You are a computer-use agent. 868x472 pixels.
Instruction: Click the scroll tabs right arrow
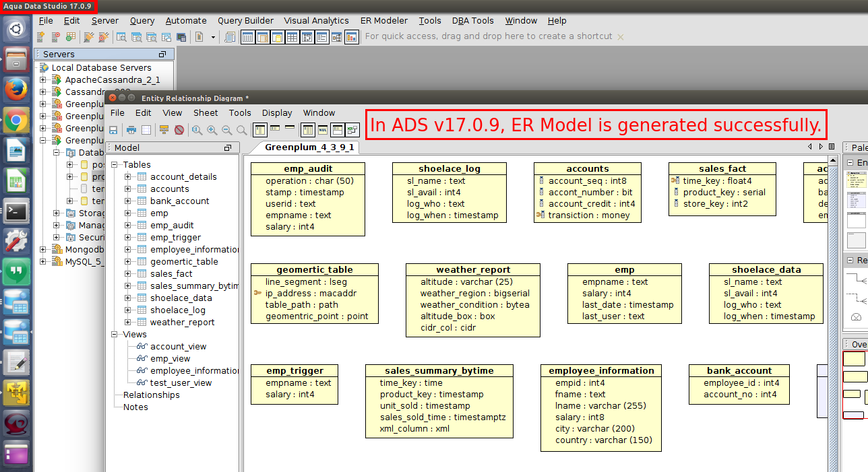(821, 147)
